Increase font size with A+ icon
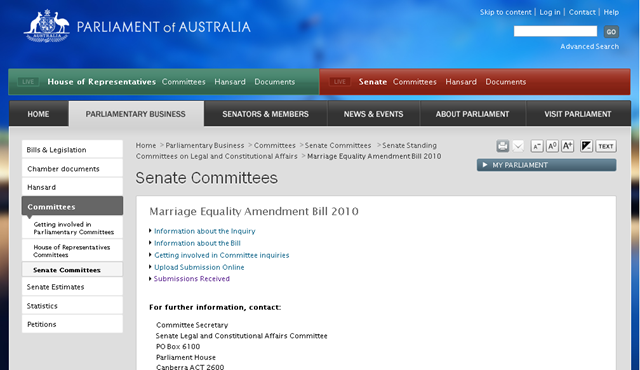 567,146
